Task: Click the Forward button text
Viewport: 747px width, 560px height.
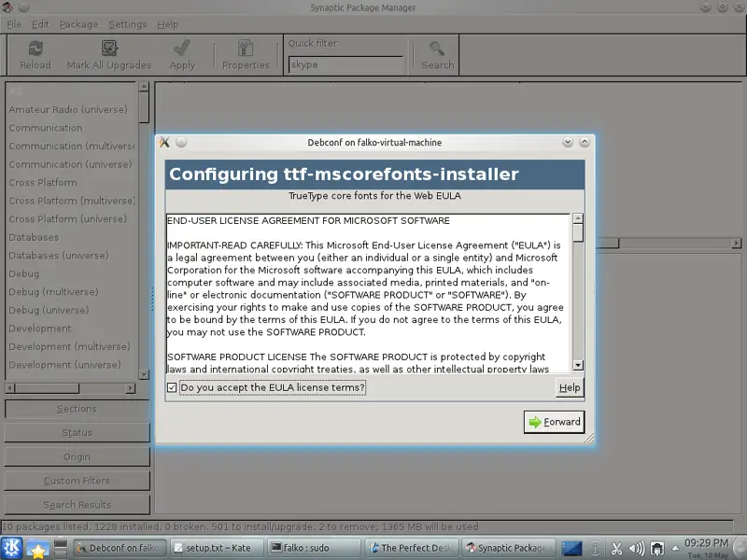Action: click(562, 422)
